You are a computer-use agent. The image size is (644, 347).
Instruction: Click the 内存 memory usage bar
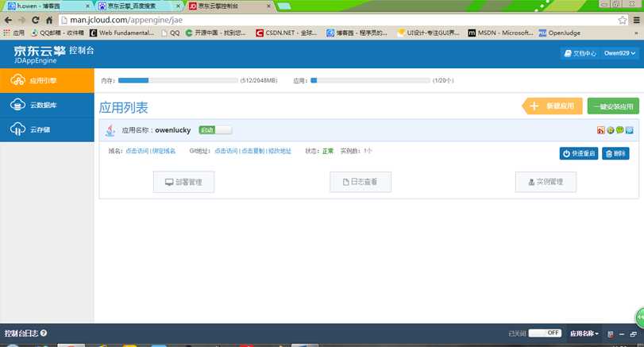pos(178,80)
